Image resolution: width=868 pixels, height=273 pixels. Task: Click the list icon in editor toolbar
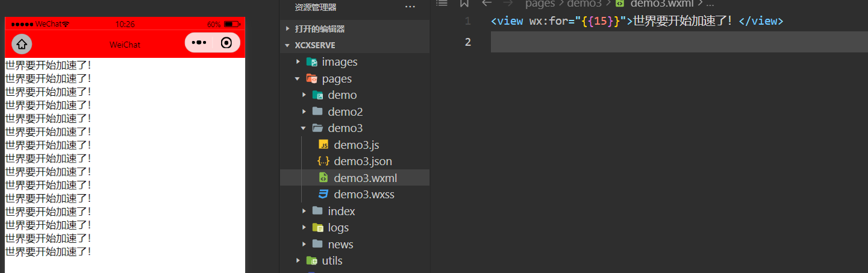pos(442,4)
